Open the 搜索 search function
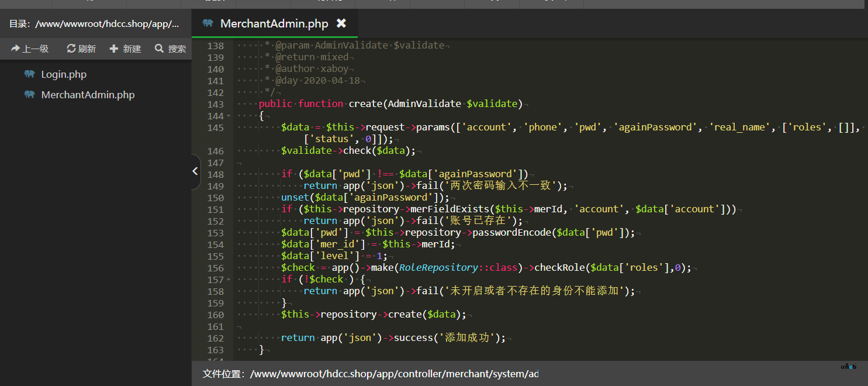868x386 pixels. click(x=171, y=49)
